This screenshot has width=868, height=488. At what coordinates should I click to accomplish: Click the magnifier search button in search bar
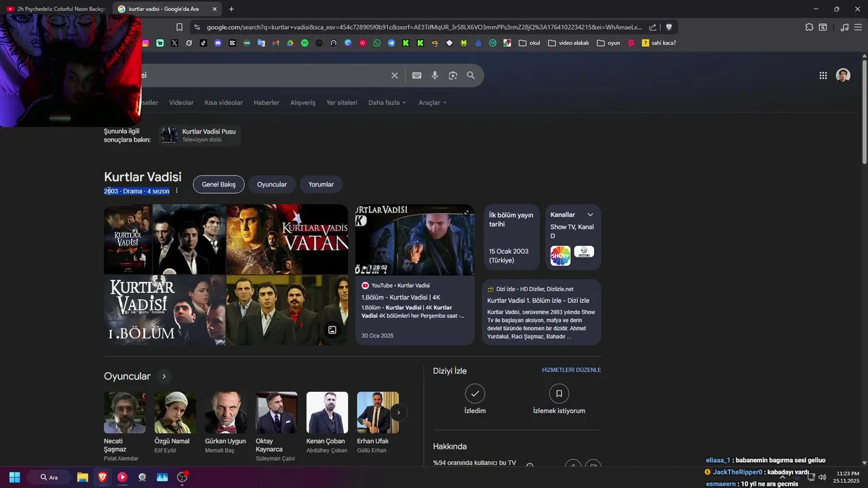tap(471, 75)
